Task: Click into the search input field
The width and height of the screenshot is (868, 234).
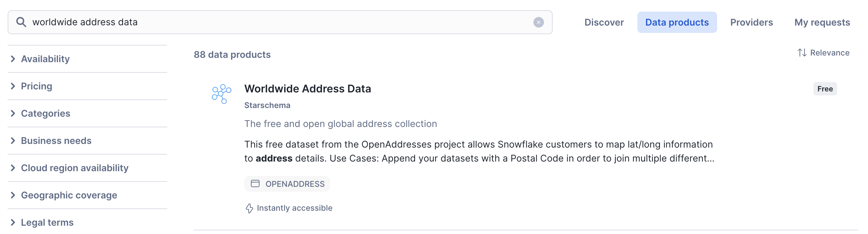Action: 270,22
